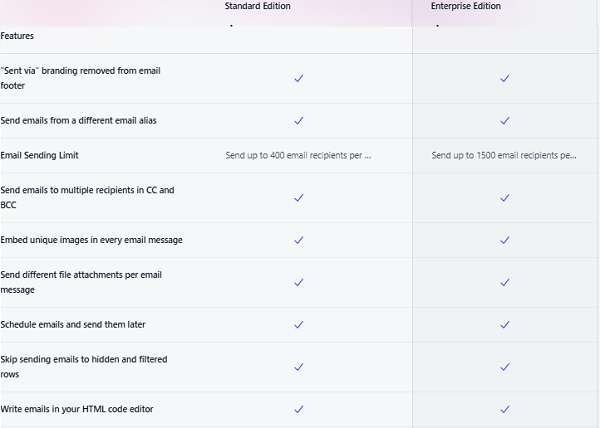Click Enterprise checkmark for different email alias

505,121
